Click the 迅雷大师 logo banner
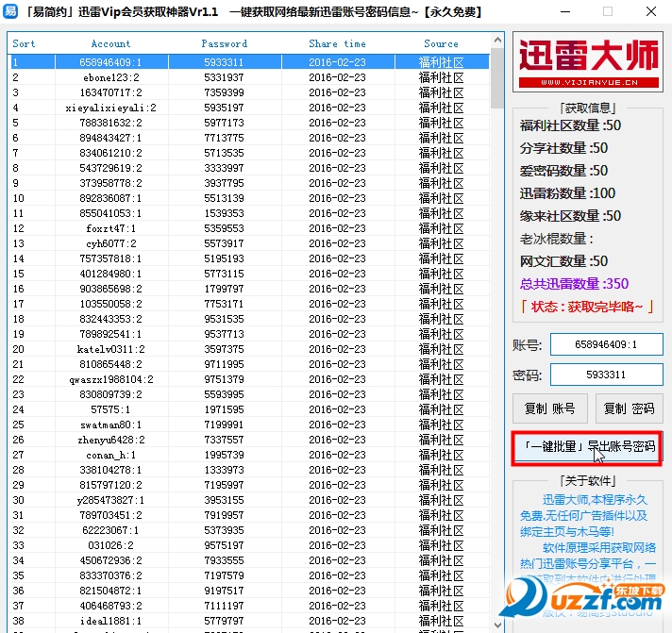 pos(588,62)
